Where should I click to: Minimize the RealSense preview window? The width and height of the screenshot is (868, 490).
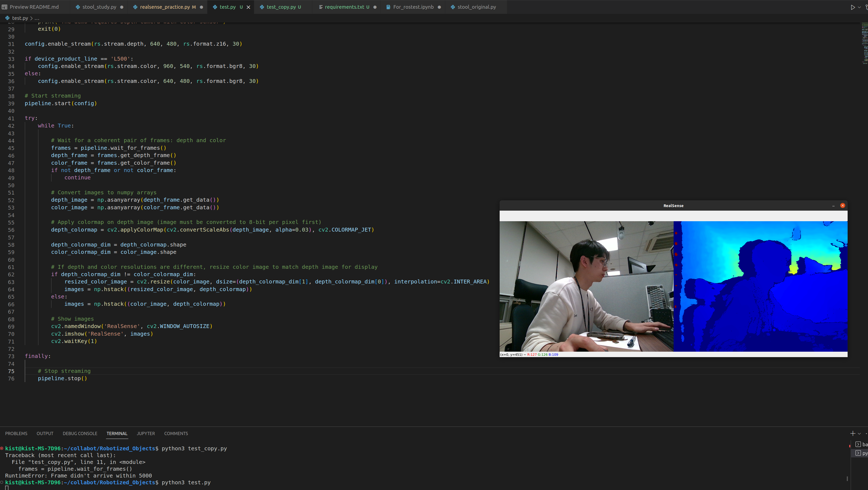(x=833, y=206)
